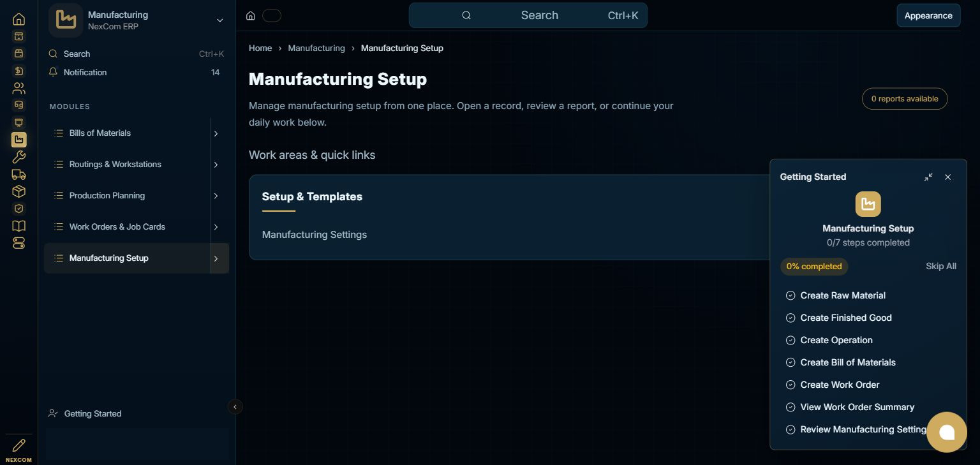Click the archive box rail icon
980x465 pixels.
(19, 36)
